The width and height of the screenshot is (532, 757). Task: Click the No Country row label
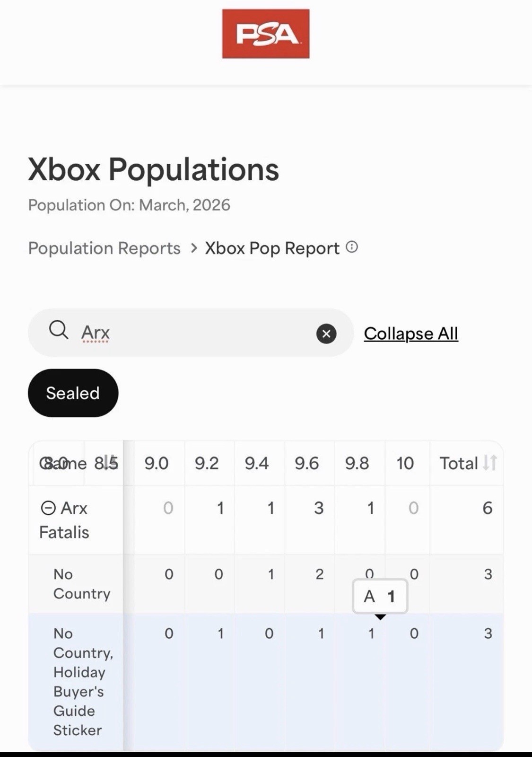tap(82, 584)
